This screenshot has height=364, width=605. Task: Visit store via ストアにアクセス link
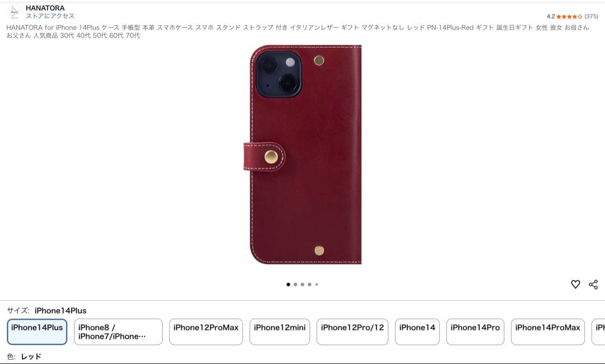(x=50, y=16)
